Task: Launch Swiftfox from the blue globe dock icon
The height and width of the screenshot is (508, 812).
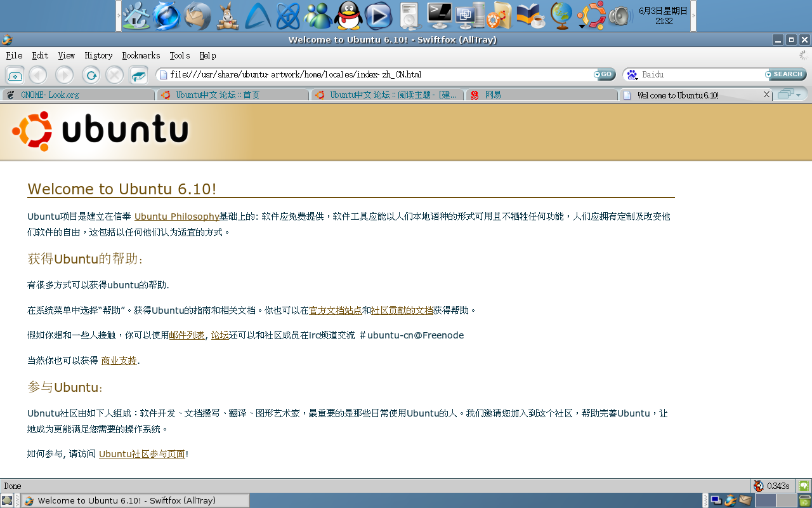Action: (x=167, y=16)
